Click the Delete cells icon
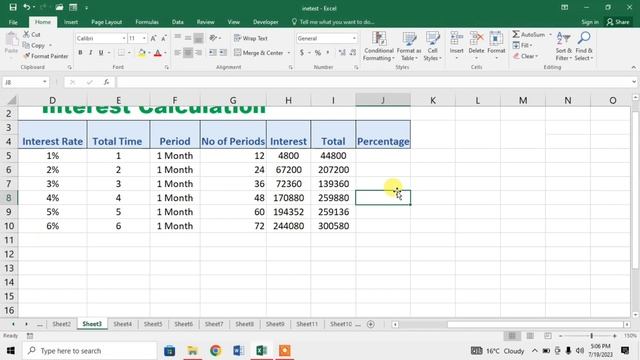Image resolution: width=640 pixels, height=360 pixels. [x=476, y=39]
